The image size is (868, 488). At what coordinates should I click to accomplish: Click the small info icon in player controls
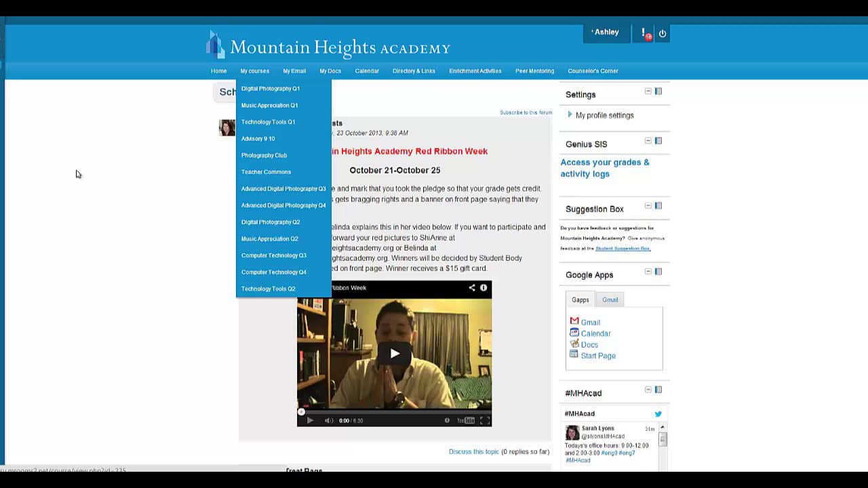tap(447, 420)
